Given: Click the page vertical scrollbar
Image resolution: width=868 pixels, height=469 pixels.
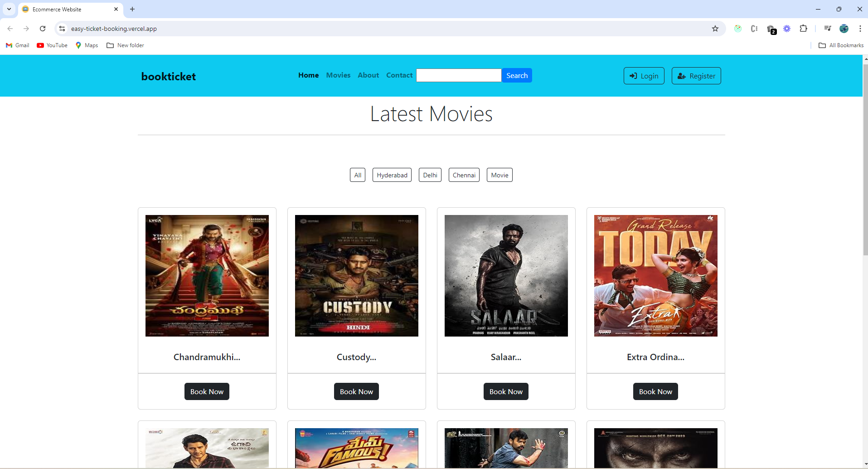Looking at the screenshot, I should click(x=865, y=159).
